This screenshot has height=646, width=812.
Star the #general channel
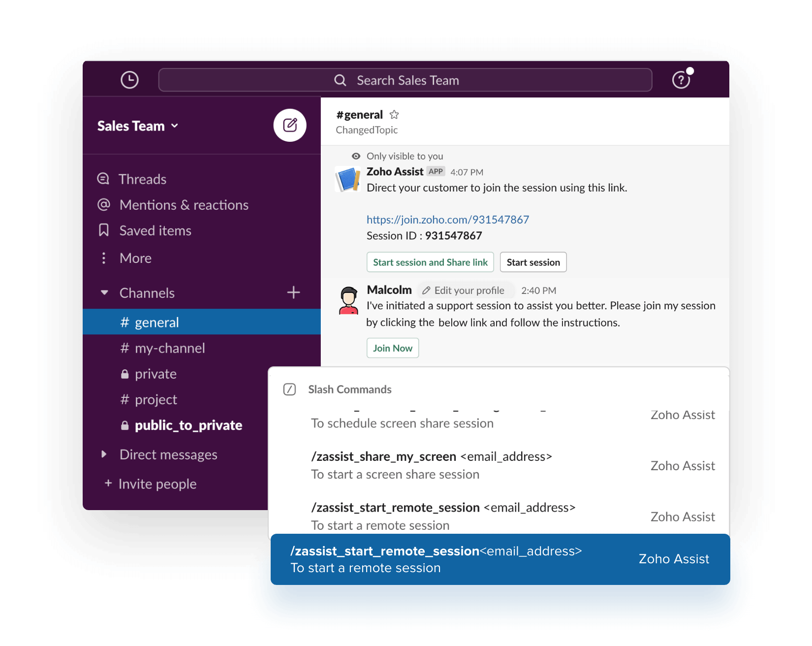point(394,115)
